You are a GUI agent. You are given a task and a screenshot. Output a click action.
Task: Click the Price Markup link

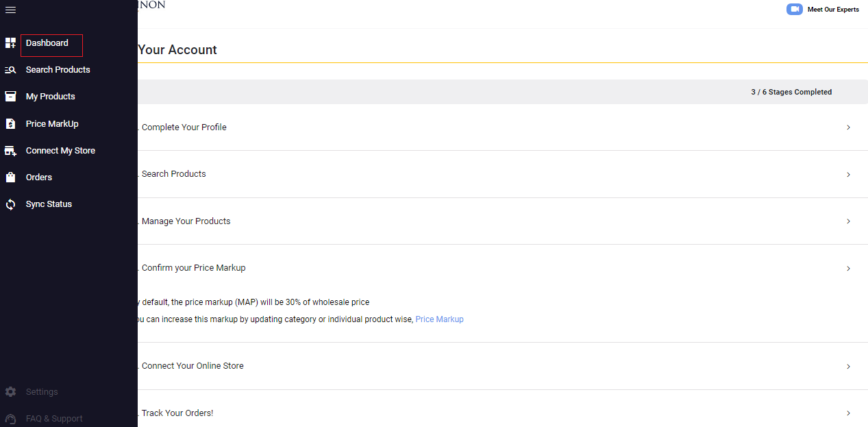439,319
